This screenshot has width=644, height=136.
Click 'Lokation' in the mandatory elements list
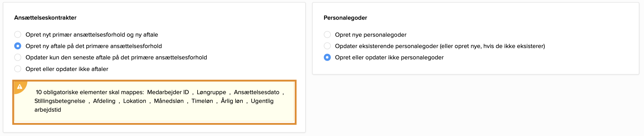pyautogui.click(x=135, y=101)
